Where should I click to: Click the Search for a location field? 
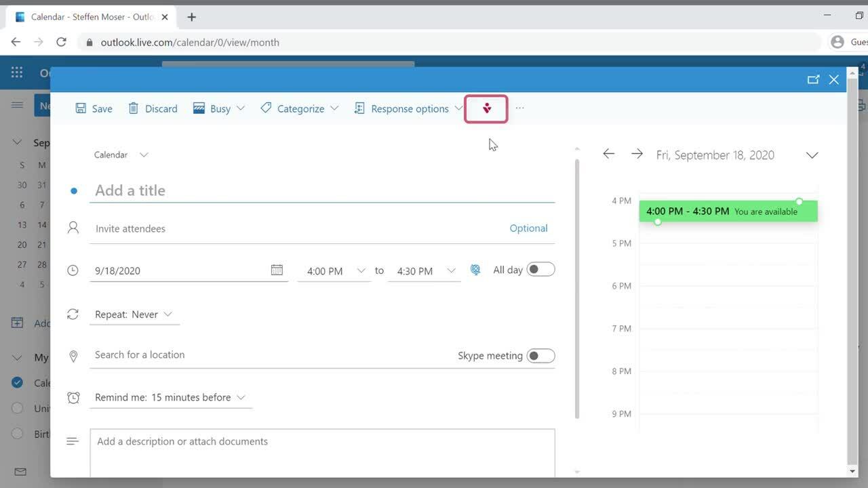pyautogui.click(x=271, y=355)
